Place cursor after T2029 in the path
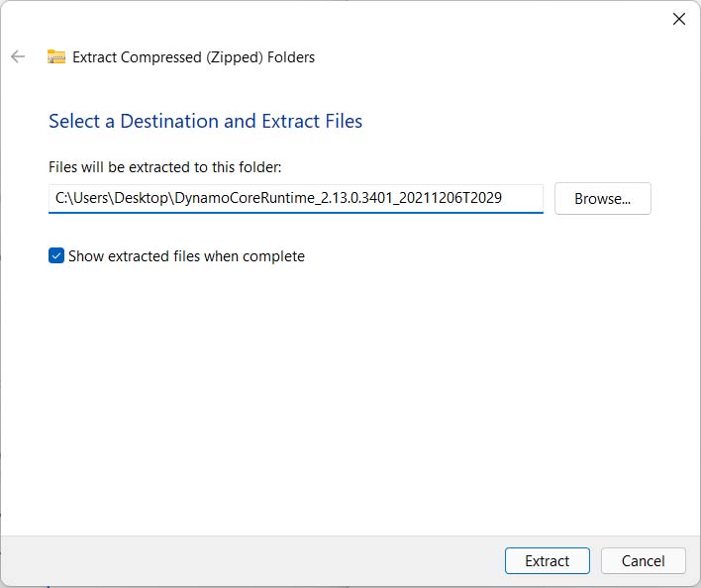 pyautogui.click(x=503, y=198)
